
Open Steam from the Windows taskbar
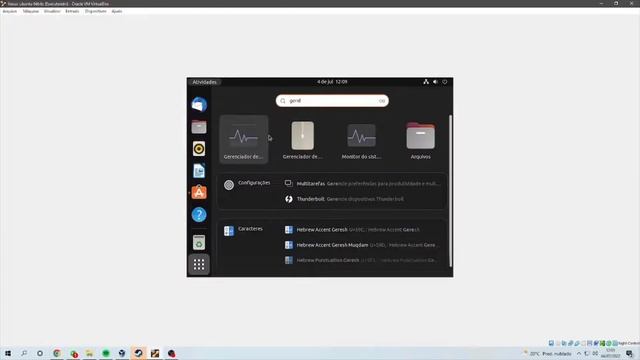tap(138, 353)
